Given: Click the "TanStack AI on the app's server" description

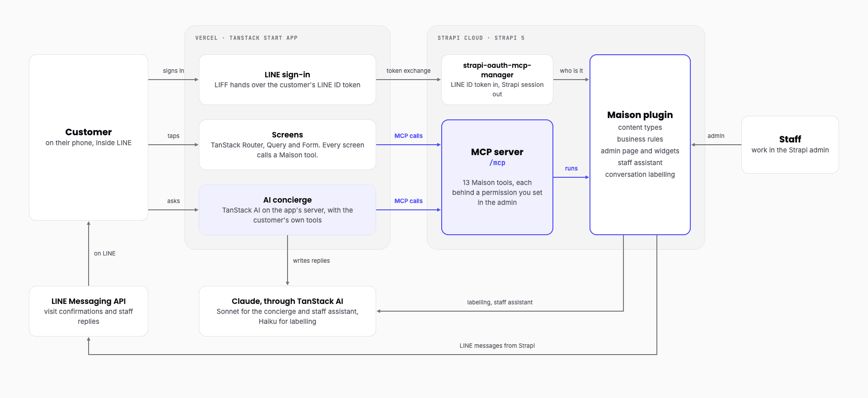Looking at the screenshot, I should tap(288, 215).
